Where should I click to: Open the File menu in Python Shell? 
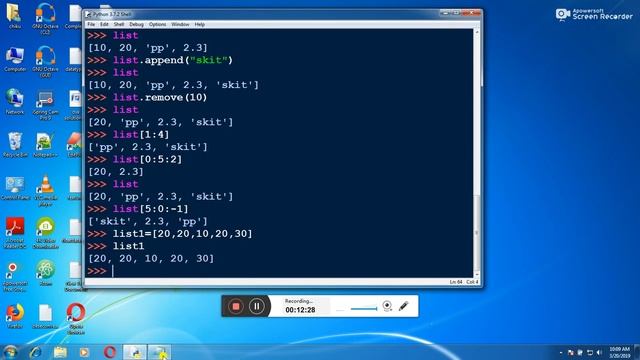coord(91,24)
